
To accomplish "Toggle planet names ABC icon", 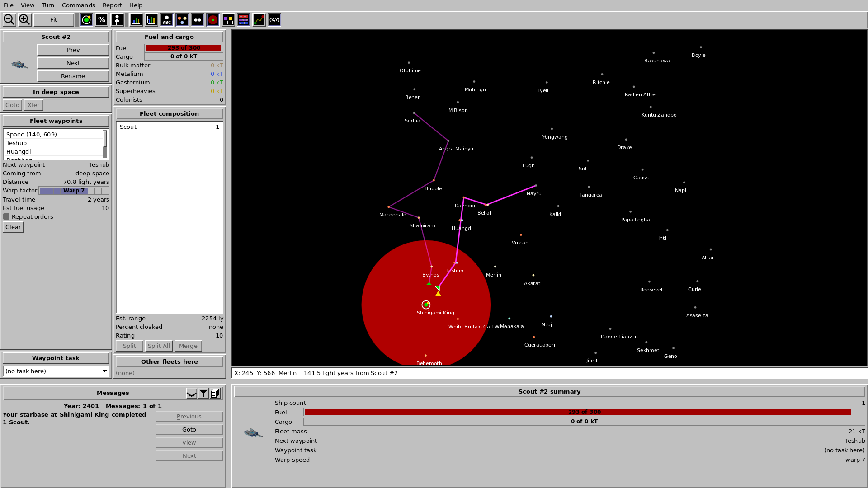I will 167,20.
